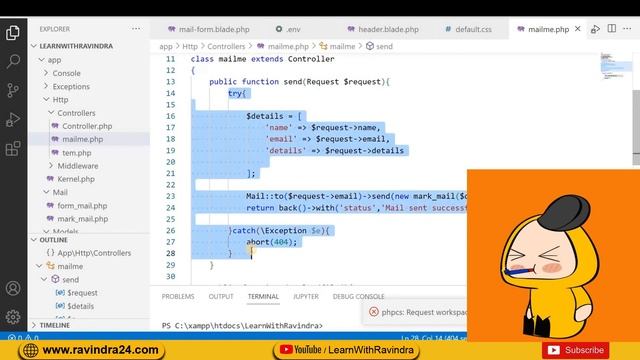
Task: Open the DEBUG CONSOLE panel tab
Action: [358, 296]
